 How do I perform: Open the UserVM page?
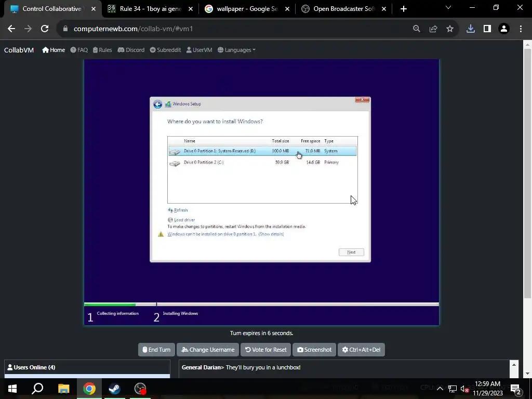(x=199, y=50)
